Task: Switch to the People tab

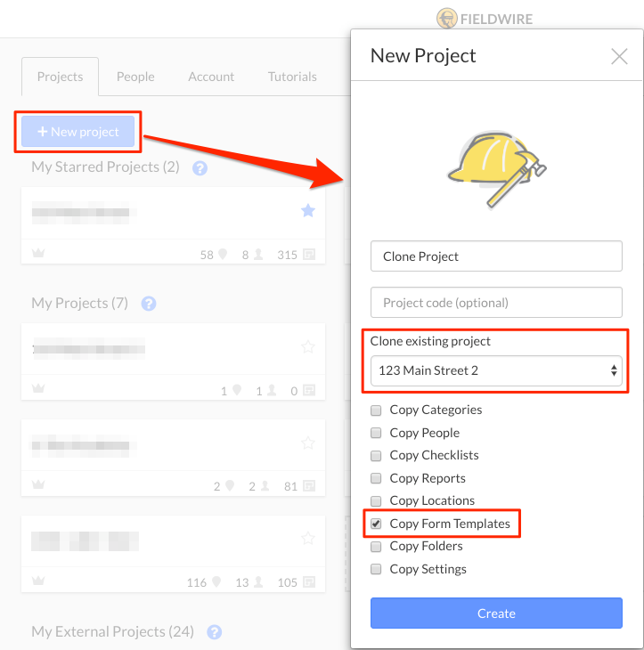Action: 135,77
